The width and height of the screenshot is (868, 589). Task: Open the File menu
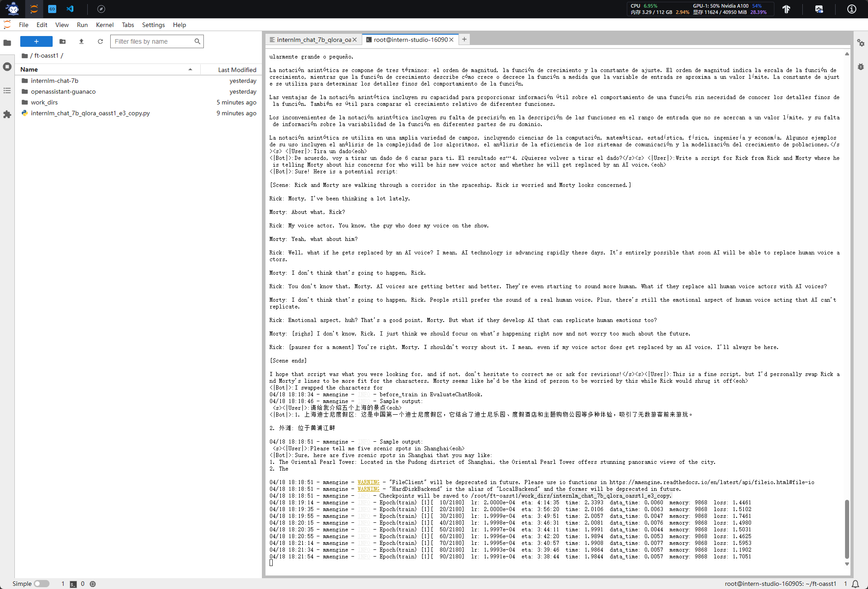point(24,25)
